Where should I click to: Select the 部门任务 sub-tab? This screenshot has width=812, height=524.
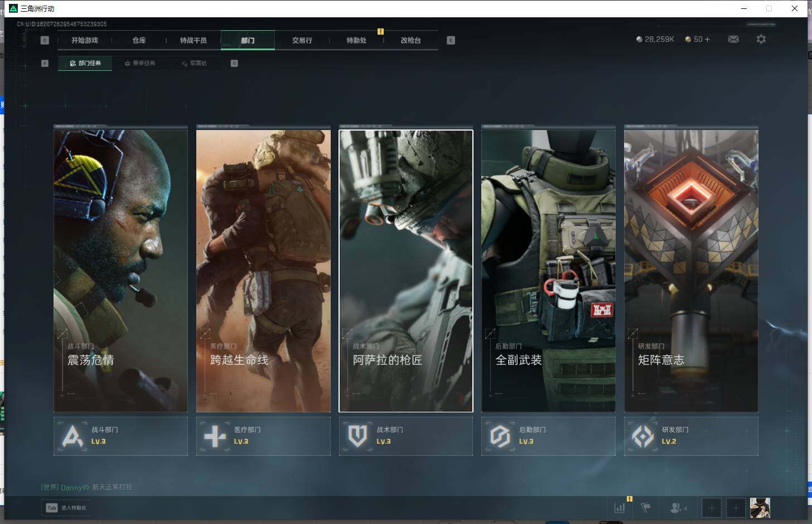[x=85, y=63]
